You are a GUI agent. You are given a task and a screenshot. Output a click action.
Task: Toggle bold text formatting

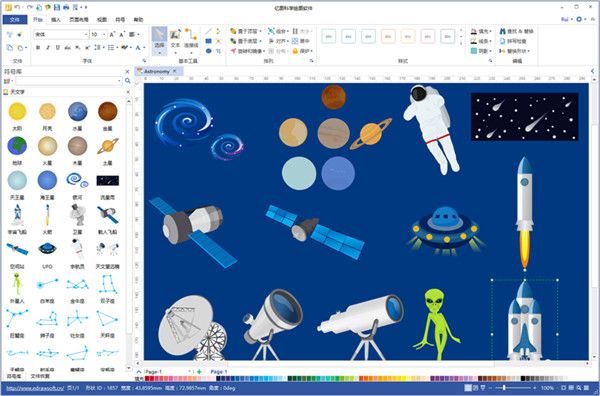38,47
